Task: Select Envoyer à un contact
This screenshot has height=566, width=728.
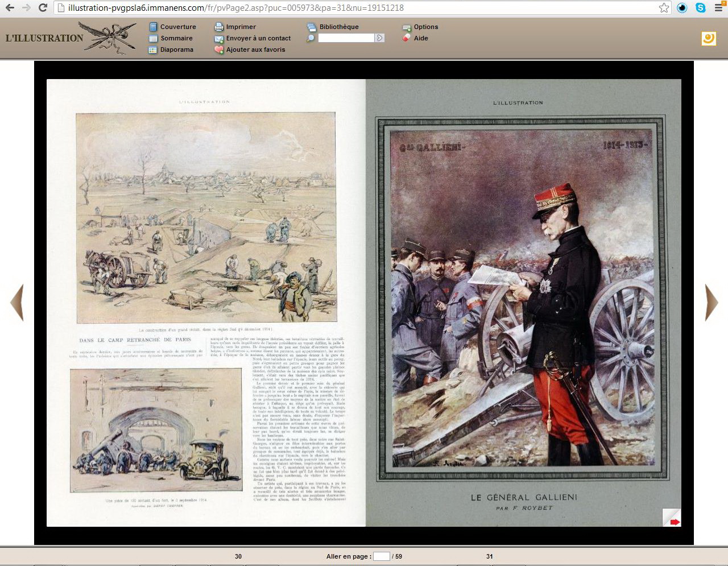Action: click(258, 38)
